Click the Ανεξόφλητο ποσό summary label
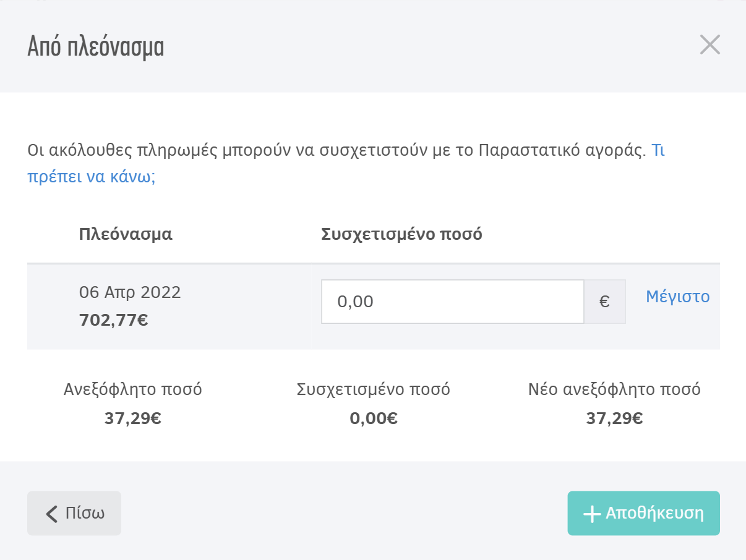Image resolution: width=746 pixels, height=560 pixels. 133,389
